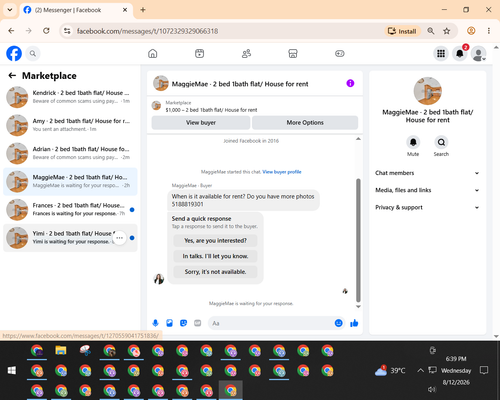500x400 pixels.
Task: Click the Install app button in address bar
Action: (x=402, y=31)
